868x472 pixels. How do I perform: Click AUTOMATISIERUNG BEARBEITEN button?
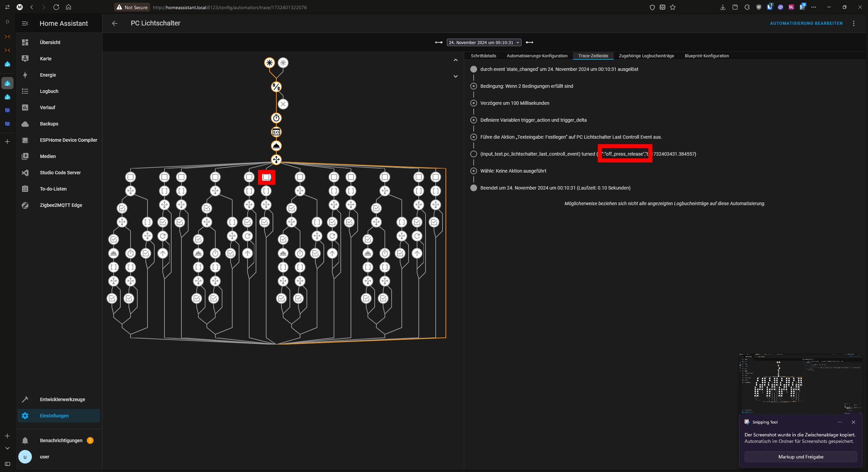coord(806,23)
